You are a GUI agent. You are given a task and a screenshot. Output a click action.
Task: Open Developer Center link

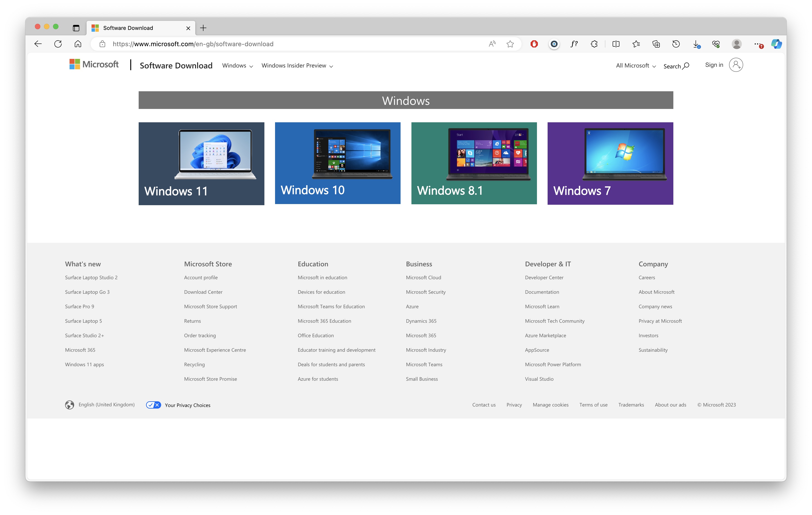pyautogui.click(x=544, y=277)
